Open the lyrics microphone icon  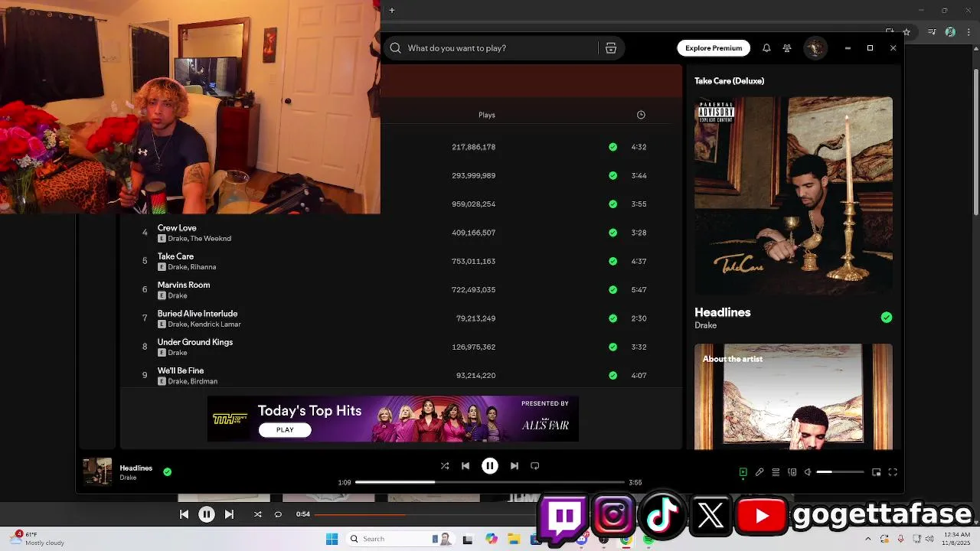coord(759,472)
